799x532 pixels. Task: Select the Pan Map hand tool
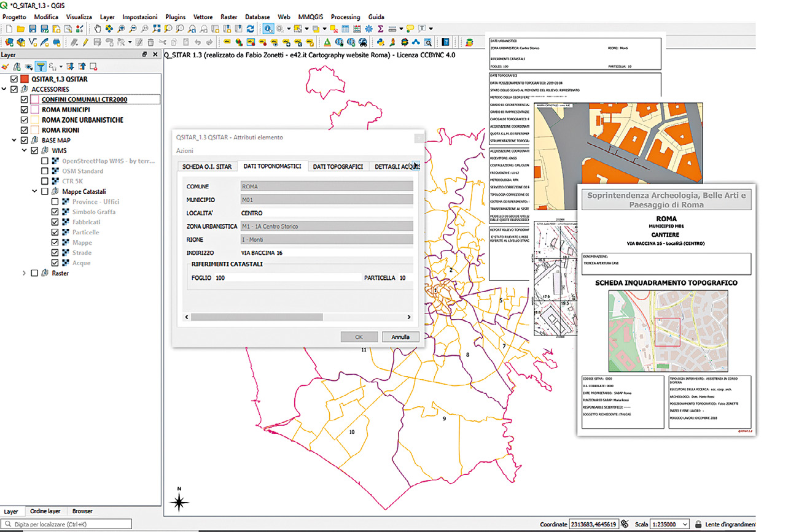(x=98, y=29)
